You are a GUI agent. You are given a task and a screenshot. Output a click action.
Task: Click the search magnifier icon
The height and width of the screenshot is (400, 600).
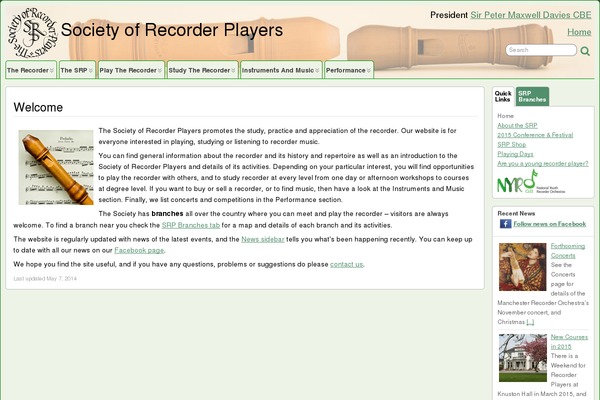click(x=585, y=51)
